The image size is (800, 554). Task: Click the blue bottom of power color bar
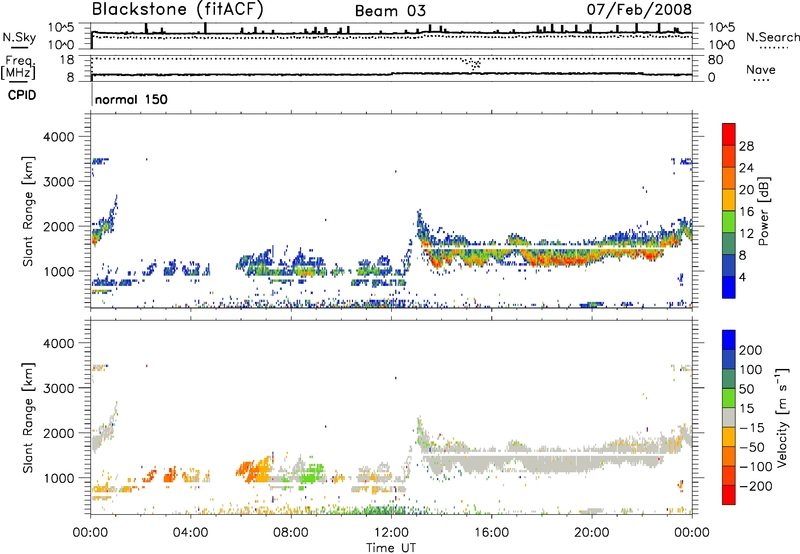[729, 287]
